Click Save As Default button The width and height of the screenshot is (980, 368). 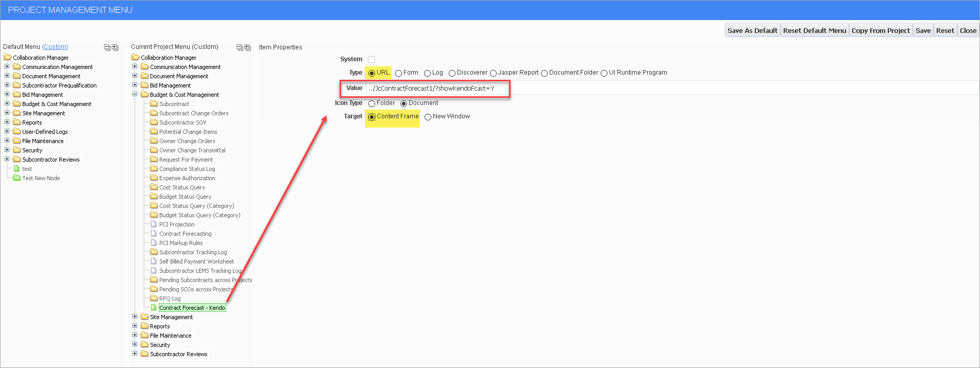[x=752, y=30]
